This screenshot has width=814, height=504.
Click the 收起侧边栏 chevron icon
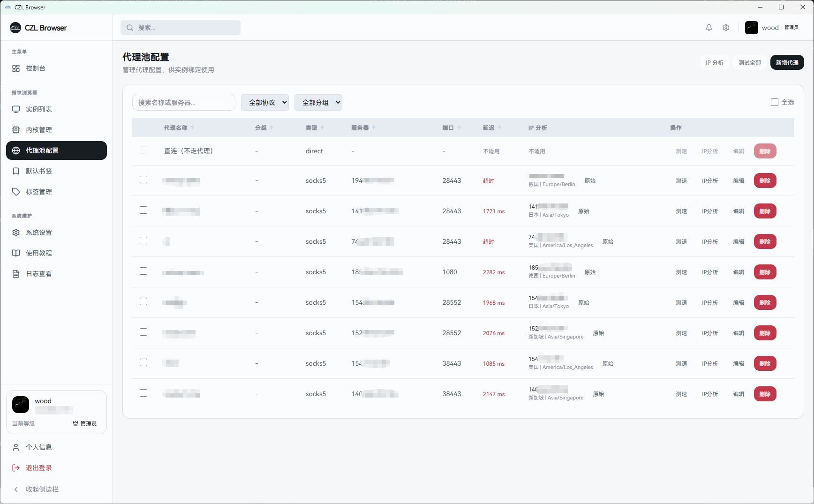(16, 489)
